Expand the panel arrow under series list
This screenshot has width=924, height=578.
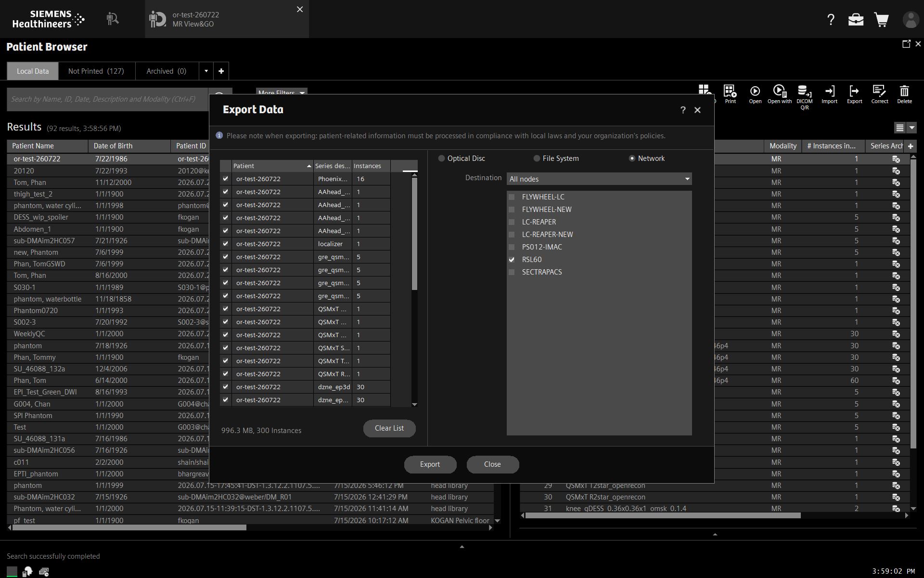tap(715, 534)
